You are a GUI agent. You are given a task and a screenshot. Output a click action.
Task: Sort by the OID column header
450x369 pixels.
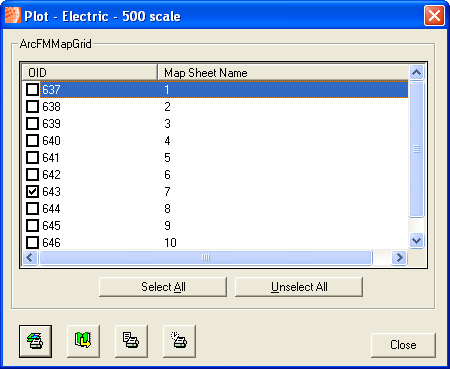click(90, 72)
